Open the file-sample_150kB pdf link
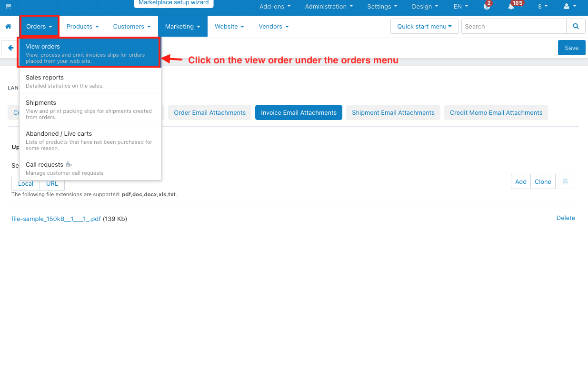The image size is (588, 371). [x=56, y=219]
